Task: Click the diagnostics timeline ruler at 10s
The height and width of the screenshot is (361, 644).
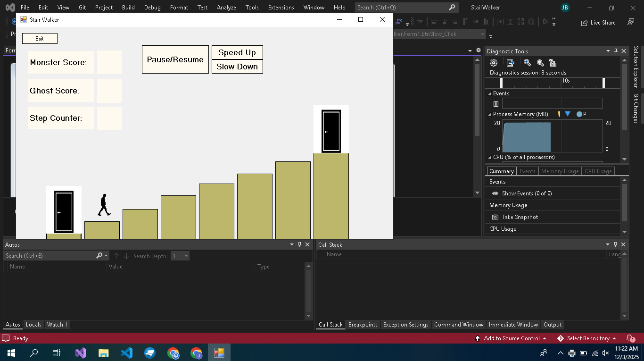Action: point(565,81)
